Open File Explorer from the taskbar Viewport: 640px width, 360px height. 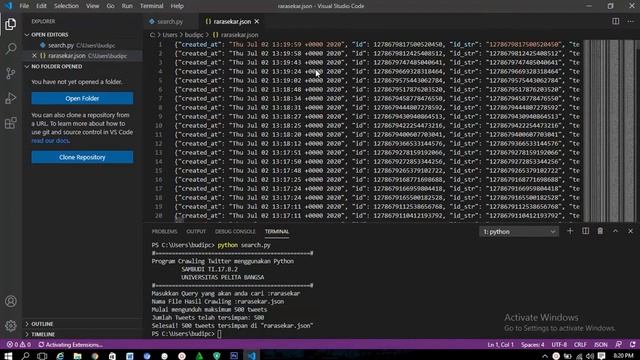77,356
